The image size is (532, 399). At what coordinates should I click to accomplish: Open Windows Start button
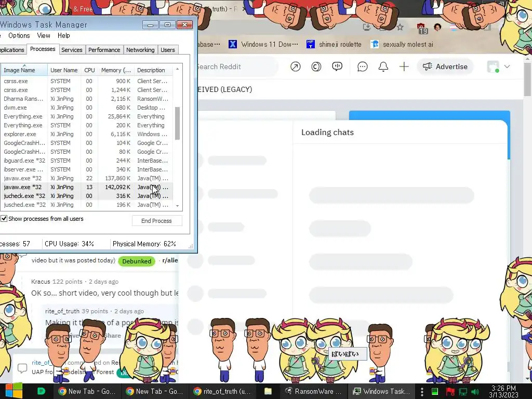click(14, 391)
